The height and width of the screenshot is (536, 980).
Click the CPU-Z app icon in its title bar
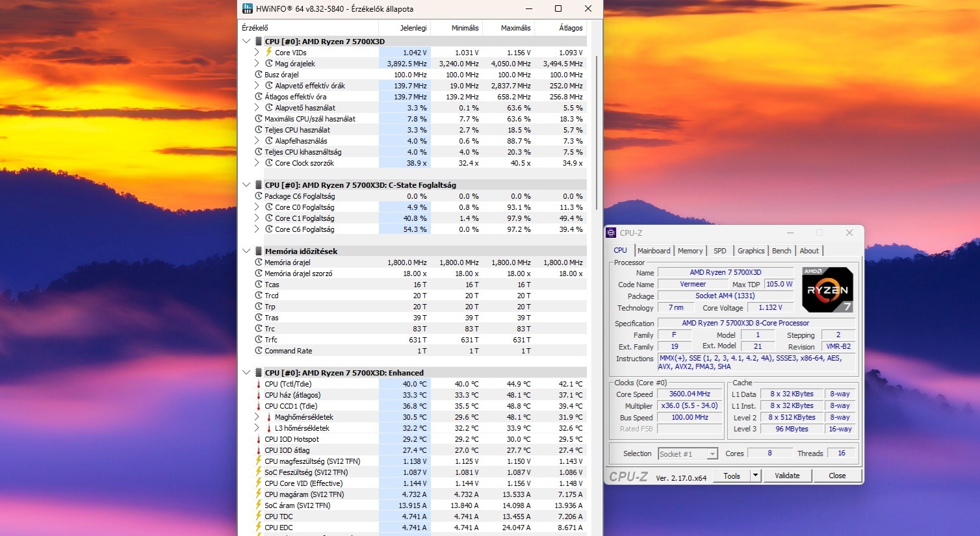point(612,233)
